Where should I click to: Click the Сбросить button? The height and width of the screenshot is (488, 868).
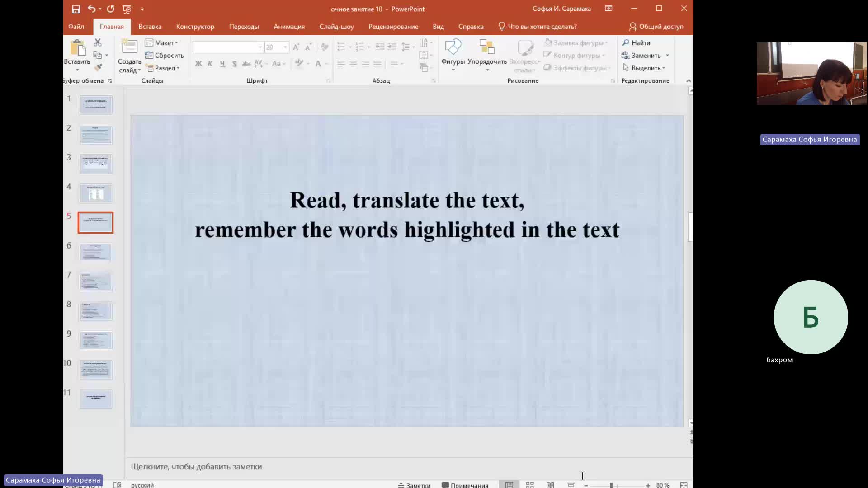pyautogui.click(x=164, y=56)
